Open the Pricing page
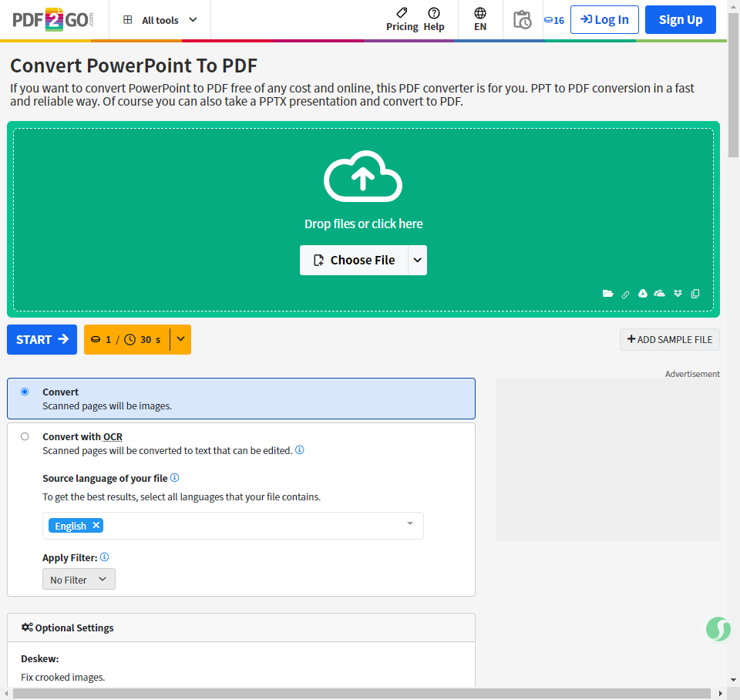740x700 pixels. click(402, 20)
